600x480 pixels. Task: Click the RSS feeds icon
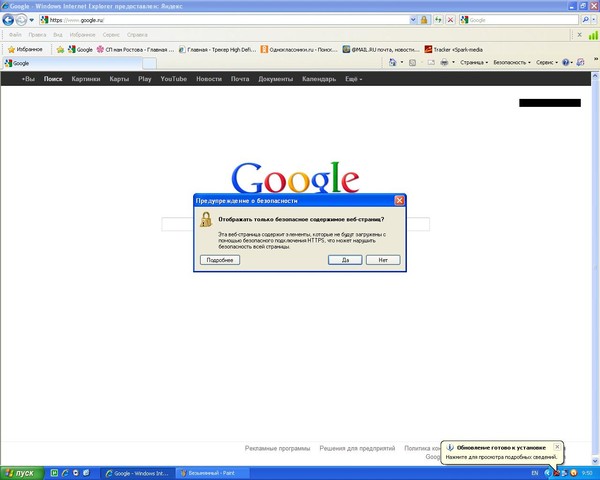[412, 62]
